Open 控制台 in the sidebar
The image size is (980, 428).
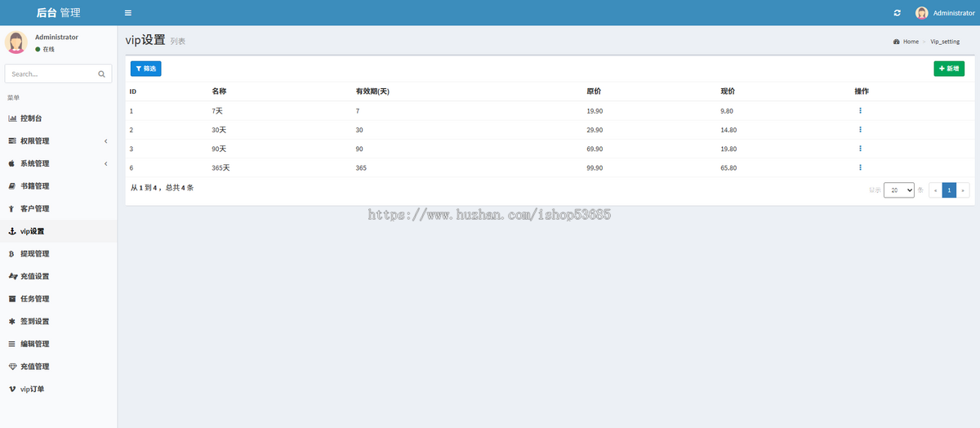31,118
